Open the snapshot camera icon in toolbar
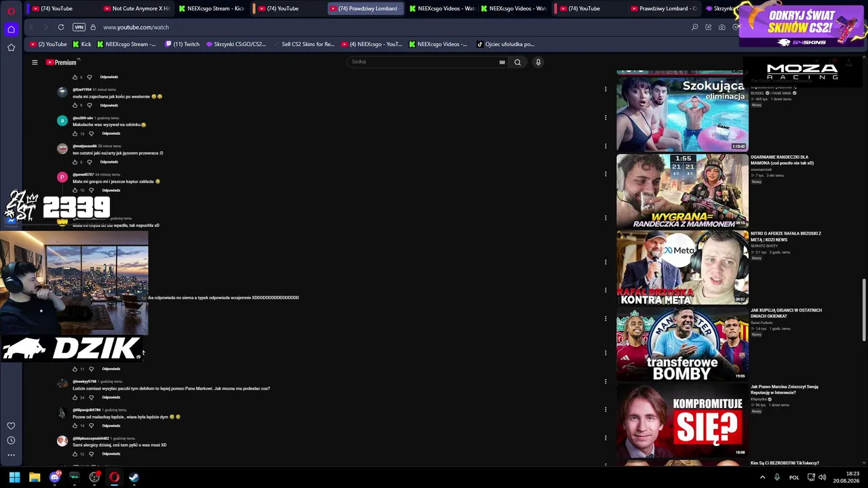Image resolution: width=868 pixels, height=488 pixels. pyautogui.click(x=722, y=27)
